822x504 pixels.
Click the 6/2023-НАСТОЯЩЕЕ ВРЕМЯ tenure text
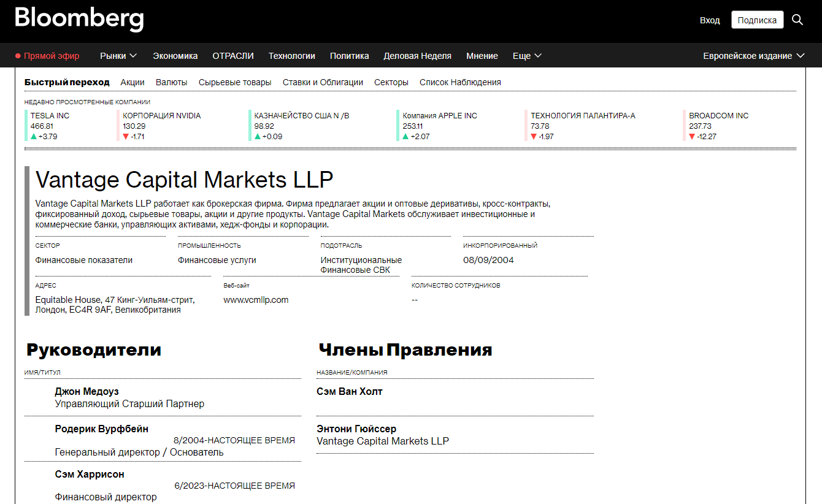pos(234,486)
